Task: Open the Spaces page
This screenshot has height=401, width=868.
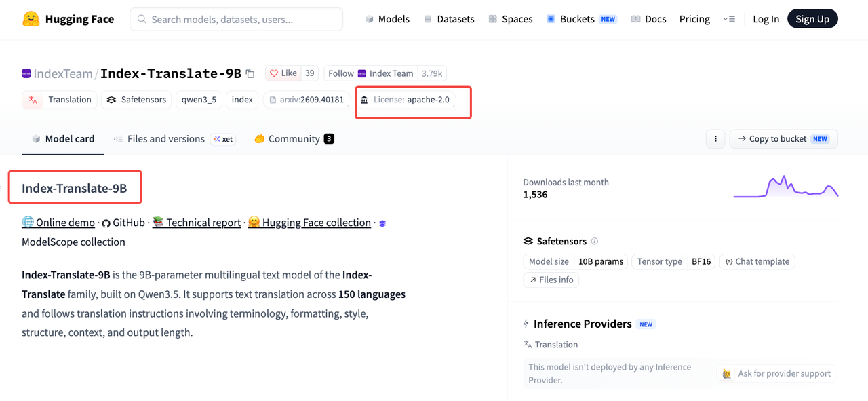Action: tap(511, 19)
